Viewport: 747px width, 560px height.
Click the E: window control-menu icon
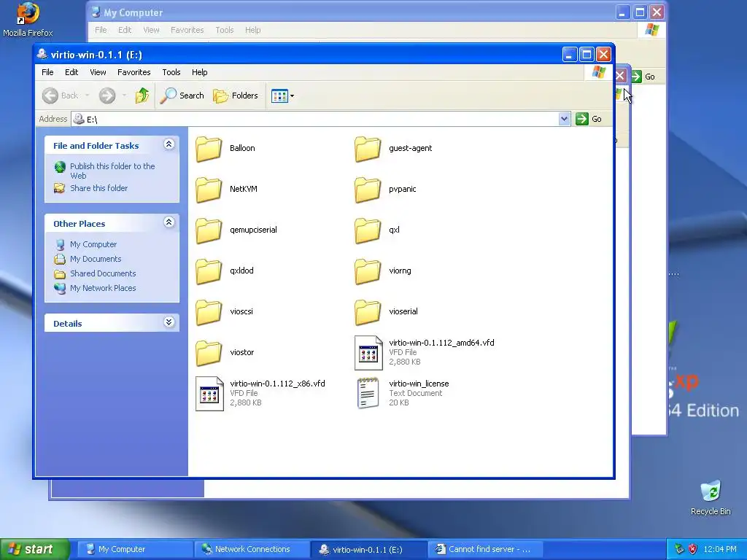coord(42,54)
